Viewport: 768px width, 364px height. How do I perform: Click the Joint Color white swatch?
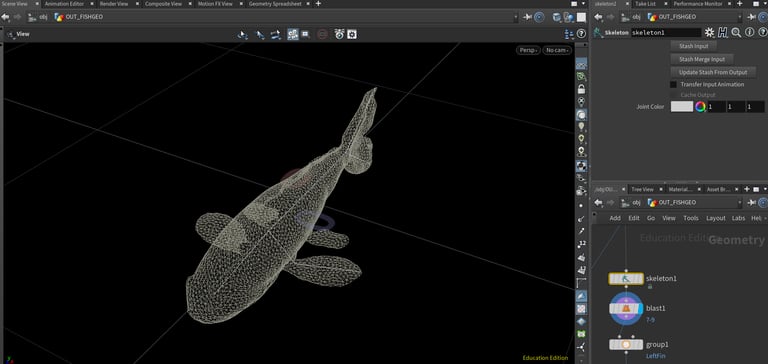pyautogui.click(x=682, y=106)
